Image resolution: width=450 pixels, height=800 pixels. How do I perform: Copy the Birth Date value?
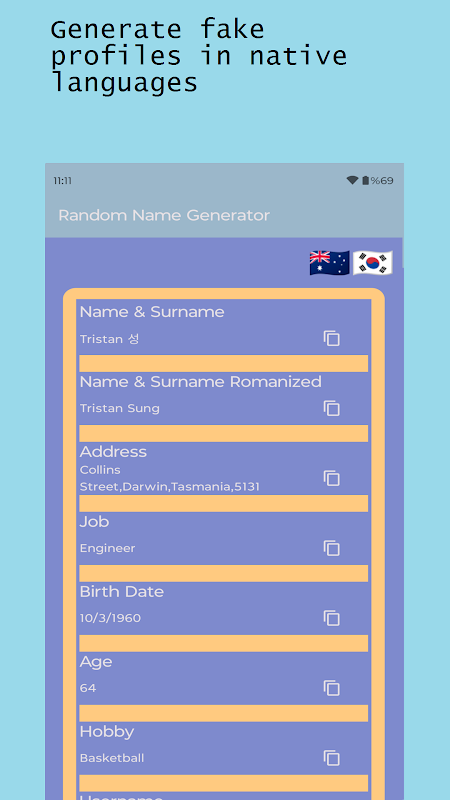pos(331,618)
